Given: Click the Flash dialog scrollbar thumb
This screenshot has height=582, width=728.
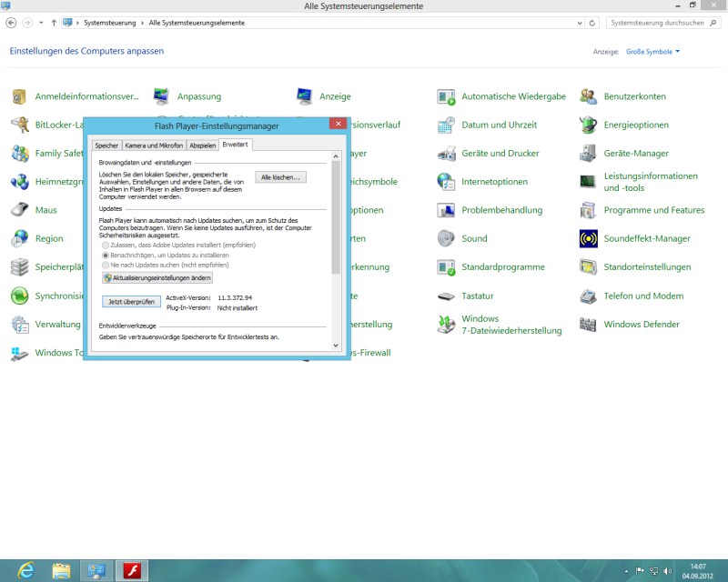Looking at the screenshot, I should (x=336, y=217).
